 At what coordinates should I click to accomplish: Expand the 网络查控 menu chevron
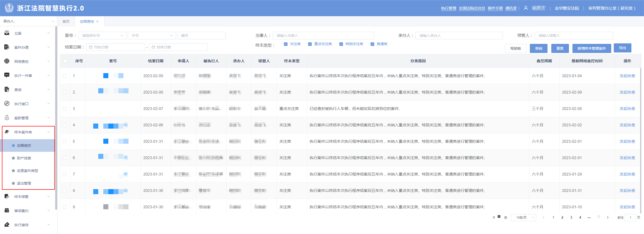[49, 61]
